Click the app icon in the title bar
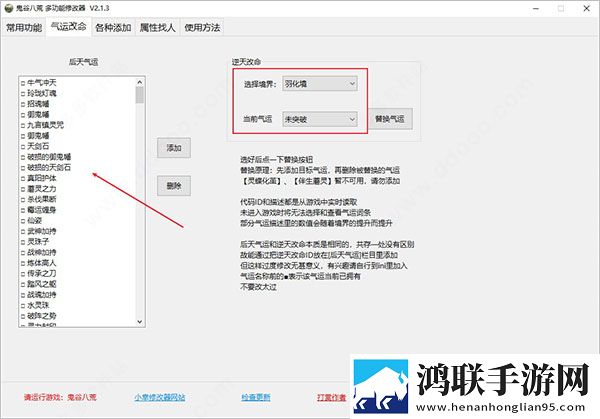Viewport: 600px width, 419px height. click(x=9, y=8)
